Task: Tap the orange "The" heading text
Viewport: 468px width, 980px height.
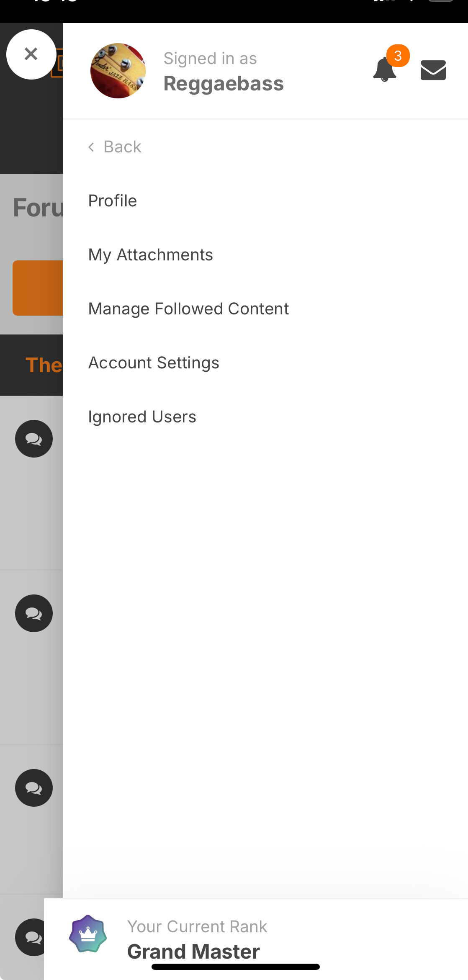Action: click(44, 365)
